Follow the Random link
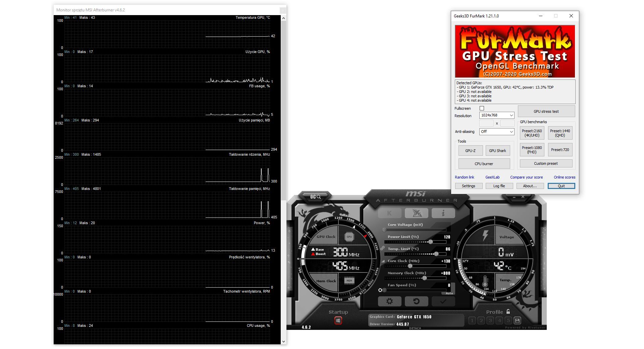Image resolution: width=644 pixels, height=349 pixels. [x=464, y=177]
